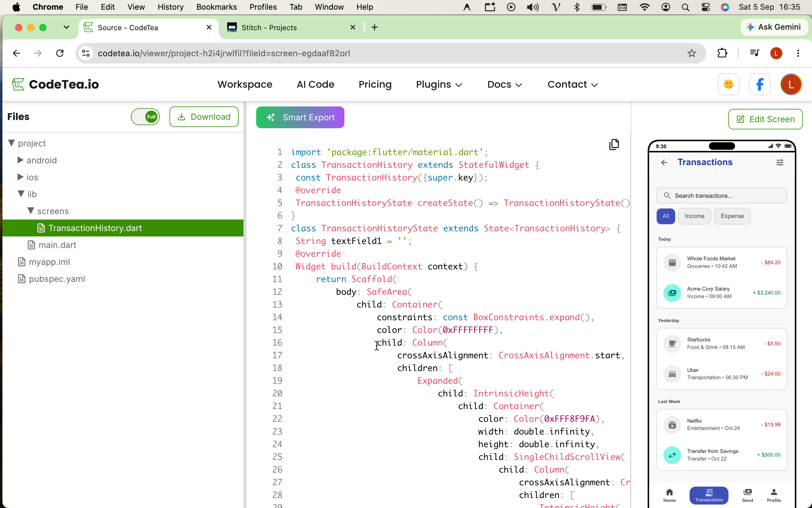Expand the ios folder
The width and height of the screenshot is (812, 508).
[20, 177]
